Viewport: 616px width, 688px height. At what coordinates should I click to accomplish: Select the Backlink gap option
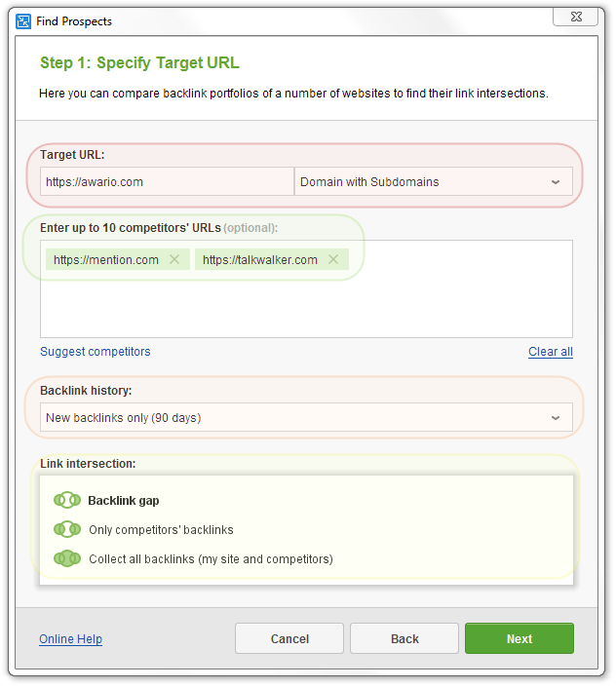pos(124,501)
